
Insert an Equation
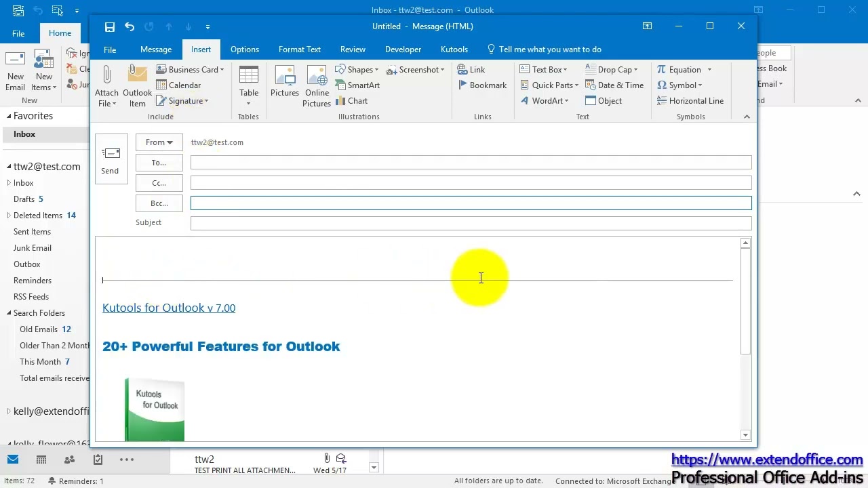[684, 69]
